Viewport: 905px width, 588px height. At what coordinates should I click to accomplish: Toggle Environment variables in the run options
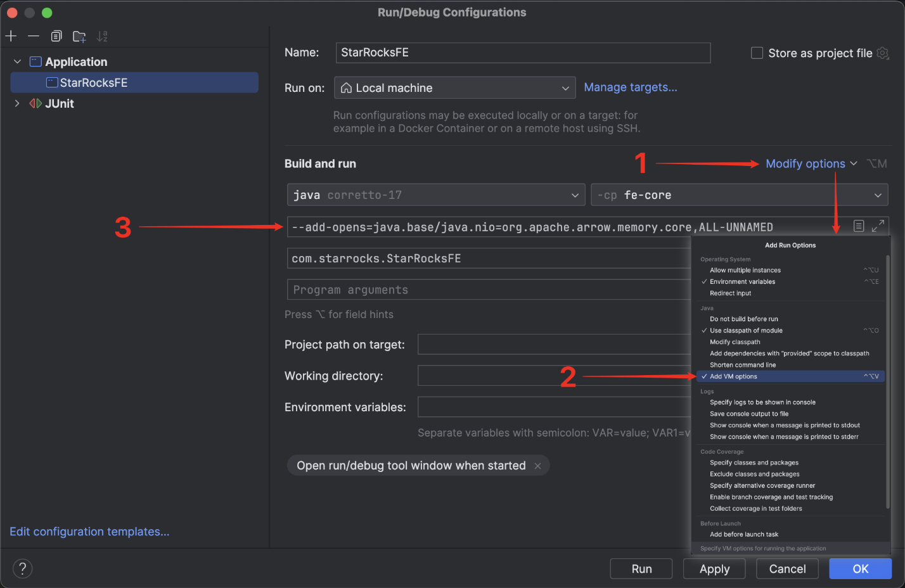[x=742, y=282]
